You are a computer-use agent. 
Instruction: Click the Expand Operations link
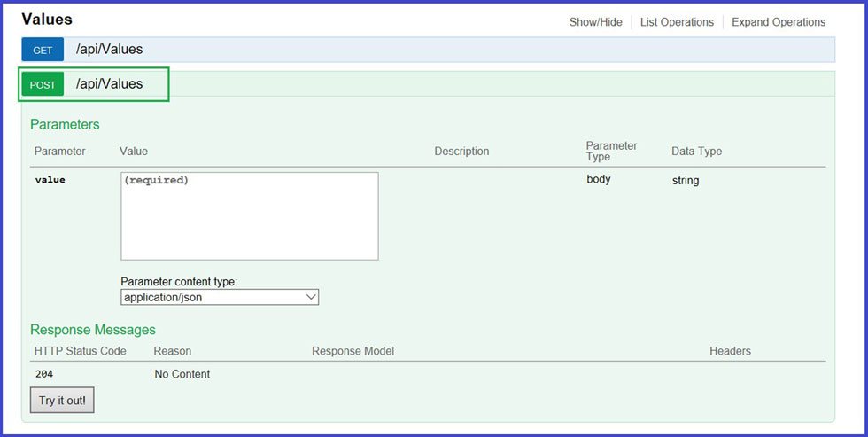[778, 22]
